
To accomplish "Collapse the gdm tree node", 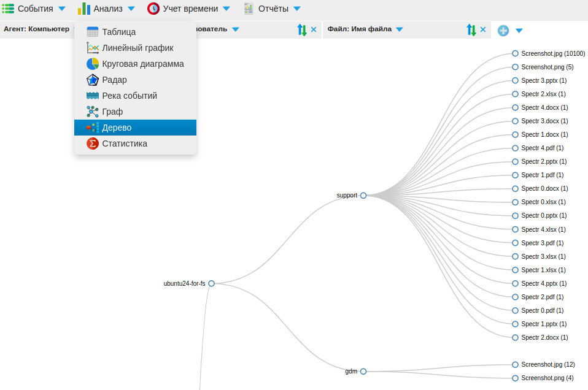I will [363, 371].
